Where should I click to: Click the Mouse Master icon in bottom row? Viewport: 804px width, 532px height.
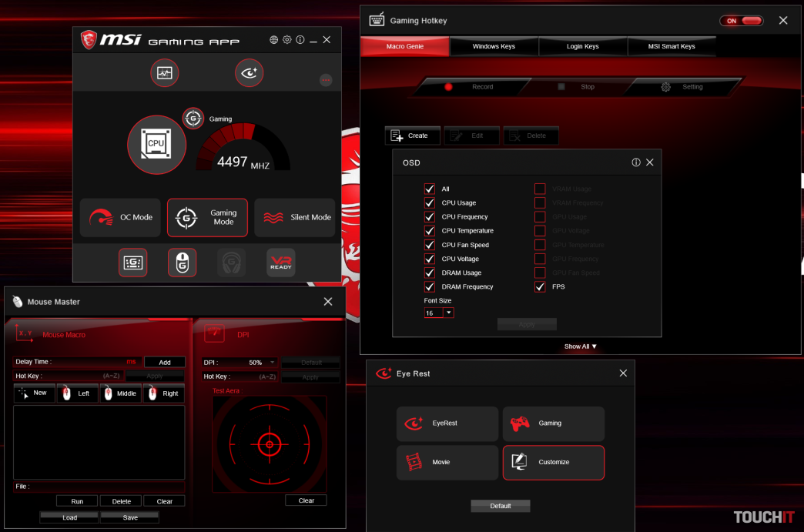(182, 263)
